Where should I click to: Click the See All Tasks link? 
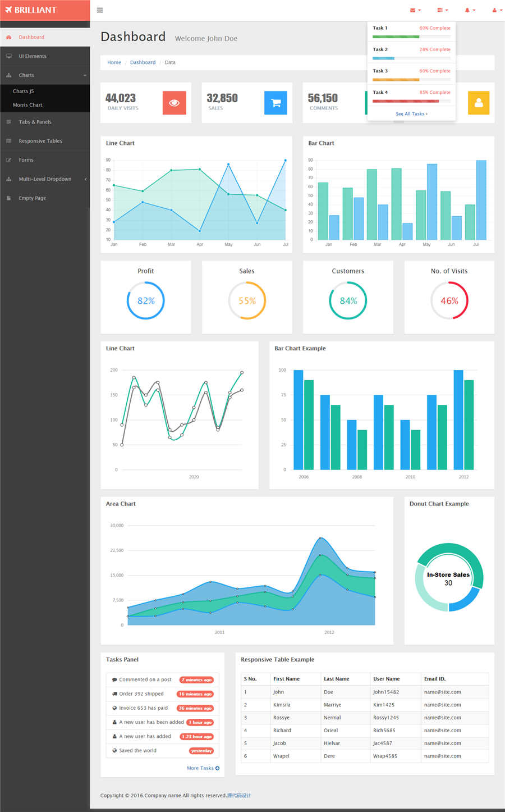[x=411, y=114]
